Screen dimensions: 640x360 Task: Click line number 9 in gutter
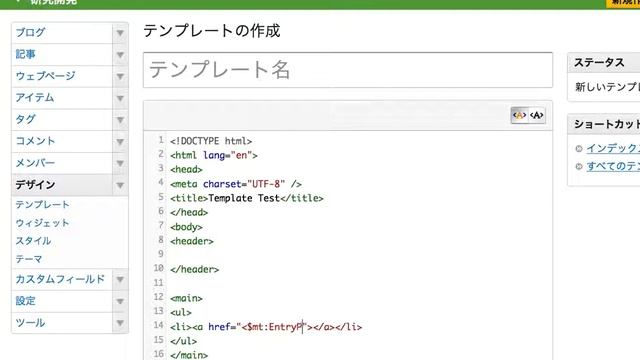[x=161, y=254]
